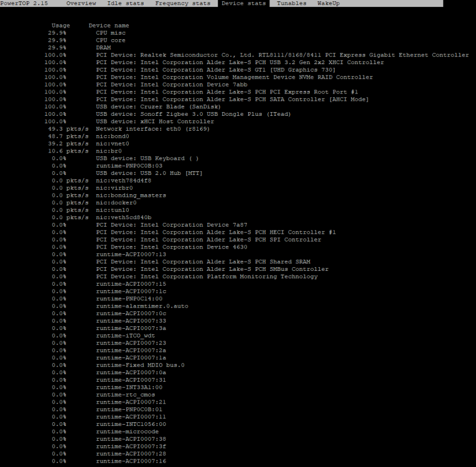Viewport: 476px width, 467px height.
Task: Select the runtime-ACPI0007:3a row
Action: 109,328
